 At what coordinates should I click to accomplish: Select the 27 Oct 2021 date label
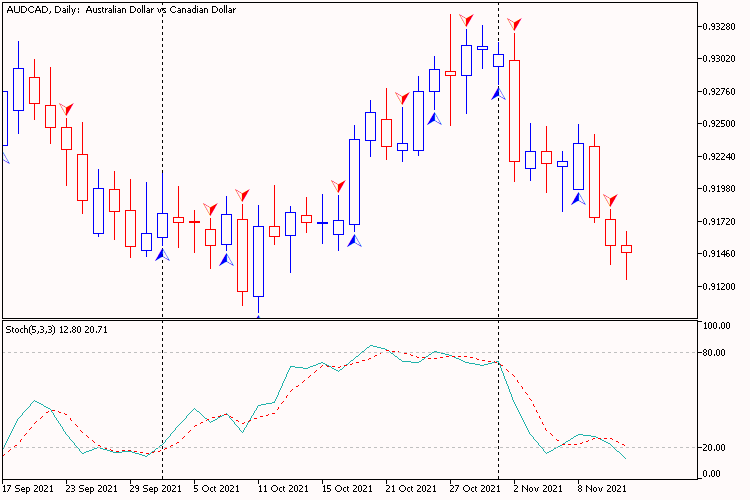pos(474,489)
